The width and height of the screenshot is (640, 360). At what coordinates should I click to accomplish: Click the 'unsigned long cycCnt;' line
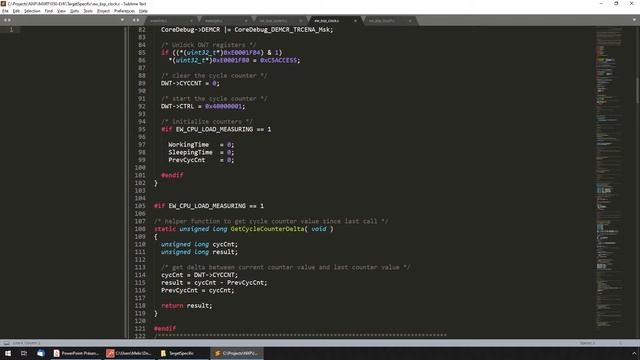(x=199, y=244)
